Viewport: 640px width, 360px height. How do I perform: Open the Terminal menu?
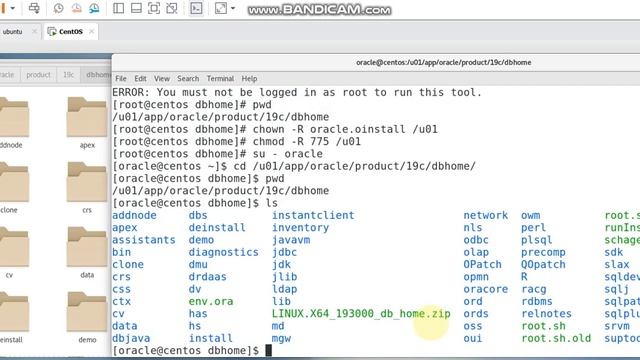click(220, 78)
